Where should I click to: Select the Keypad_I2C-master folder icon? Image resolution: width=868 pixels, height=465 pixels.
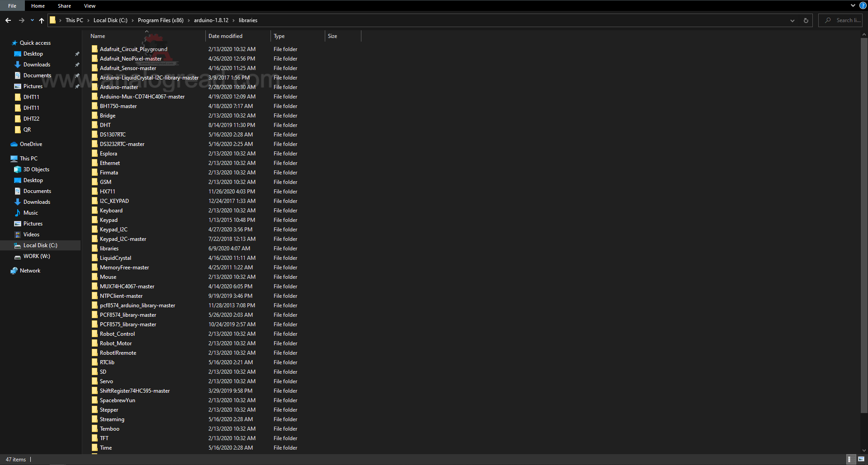(95, 239)
